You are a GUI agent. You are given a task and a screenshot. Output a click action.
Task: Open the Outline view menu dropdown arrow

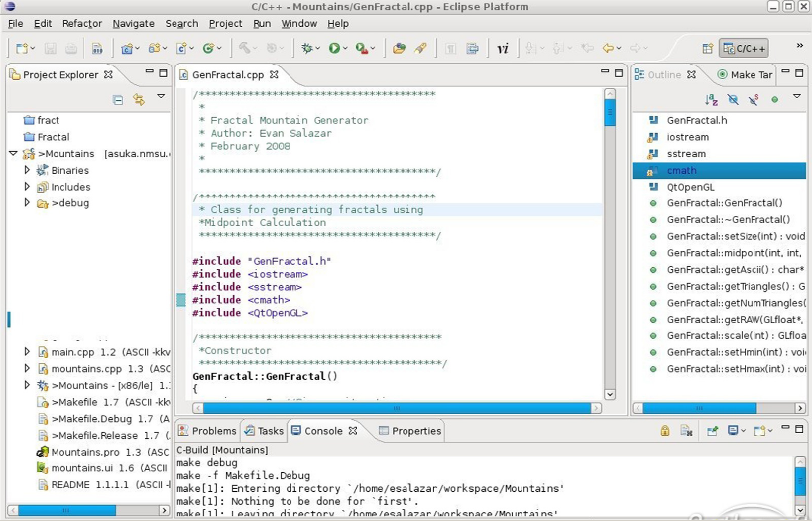click(x=796, y=98)
